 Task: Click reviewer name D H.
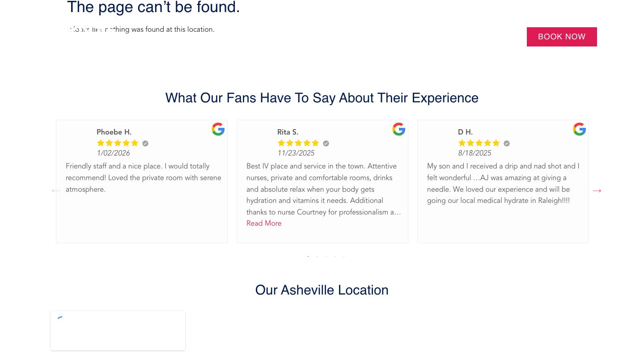pos(465,132)
